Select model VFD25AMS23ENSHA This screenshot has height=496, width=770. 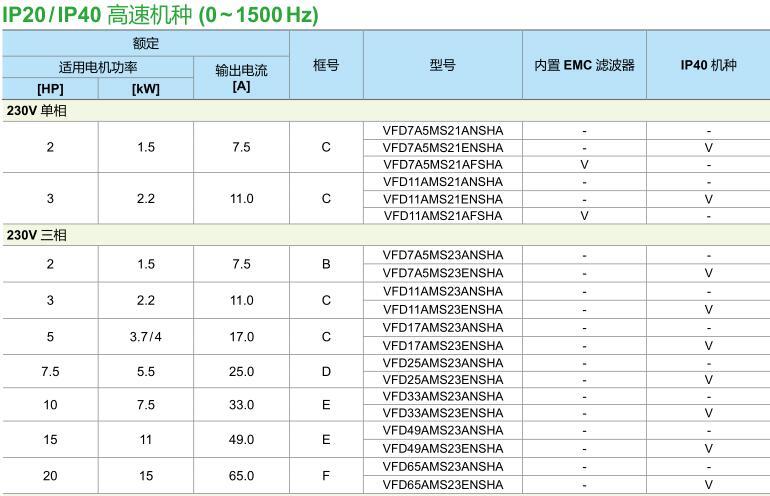pos(443,380)
